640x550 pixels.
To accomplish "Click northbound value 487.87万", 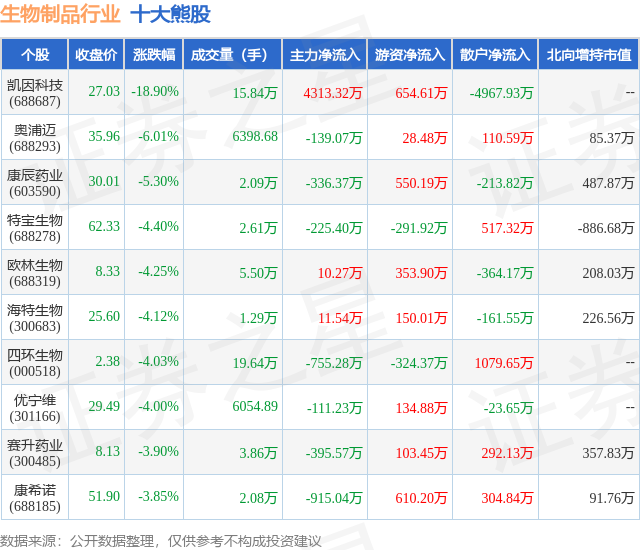I will (x=608, y=183).
